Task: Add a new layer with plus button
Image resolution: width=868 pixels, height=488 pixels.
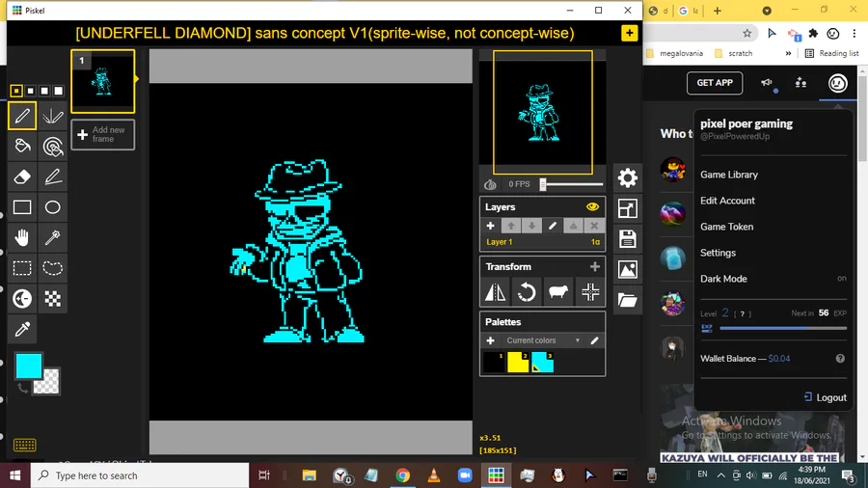Action: point(490,226)
